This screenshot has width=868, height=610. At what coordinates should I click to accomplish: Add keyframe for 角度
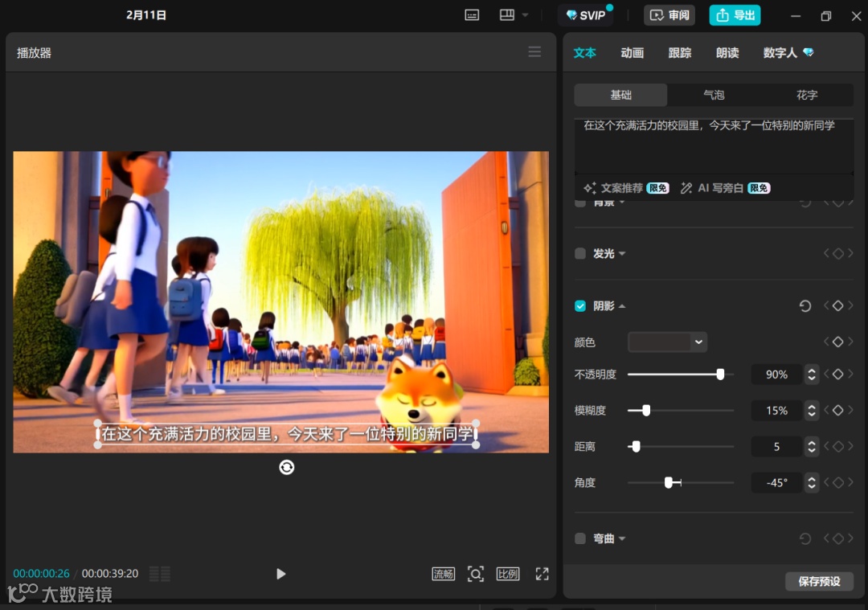point(838,482)
